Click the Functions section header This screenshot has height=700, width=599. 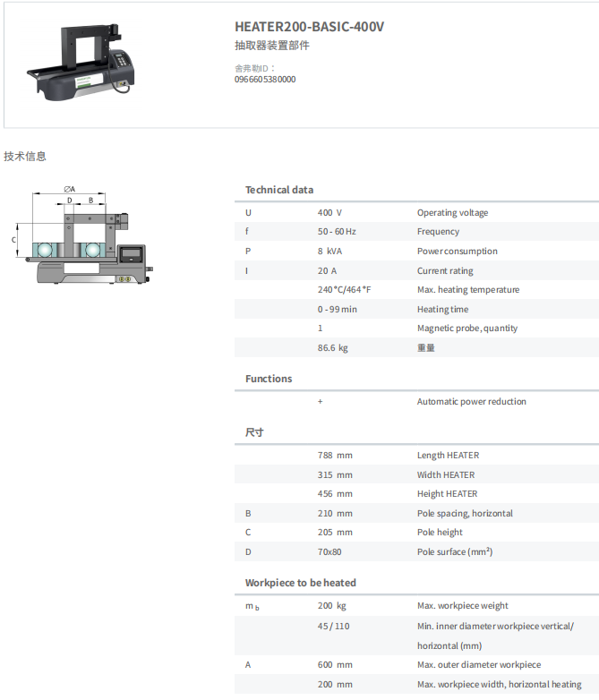tap(269, 379)
